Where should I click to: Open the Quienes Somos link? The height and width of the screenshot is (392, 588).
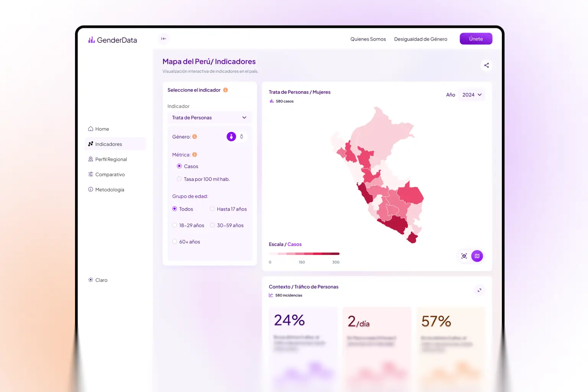point(368,39)
